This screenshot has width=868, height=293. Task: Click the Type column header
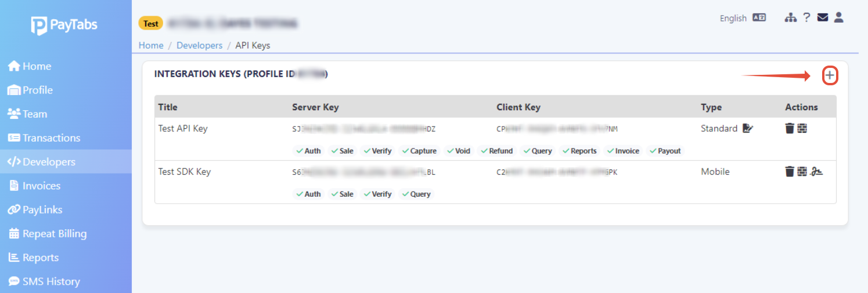pos(711,107)
